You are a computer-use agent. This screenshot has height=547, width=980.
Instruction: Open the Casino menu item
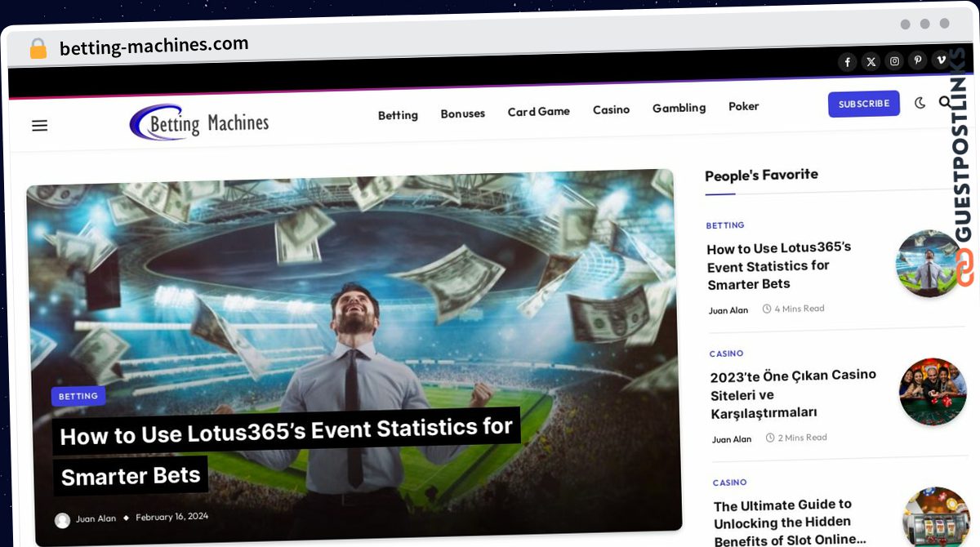612,109
